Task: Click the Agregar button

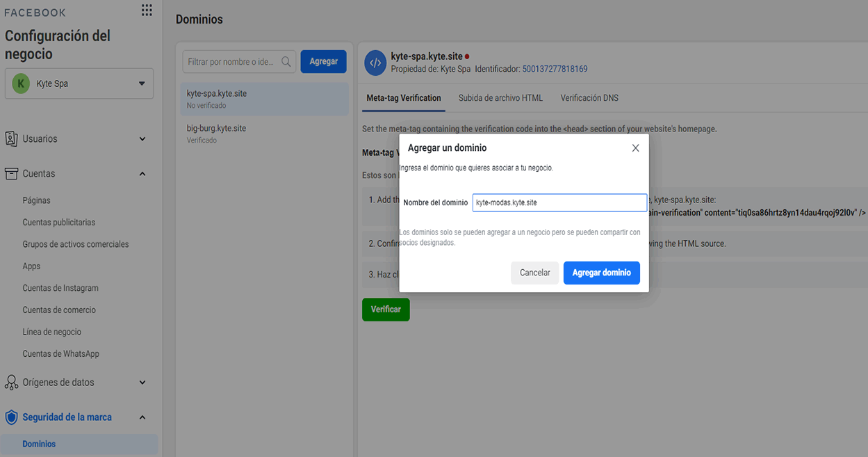Action: click(323, 61)
